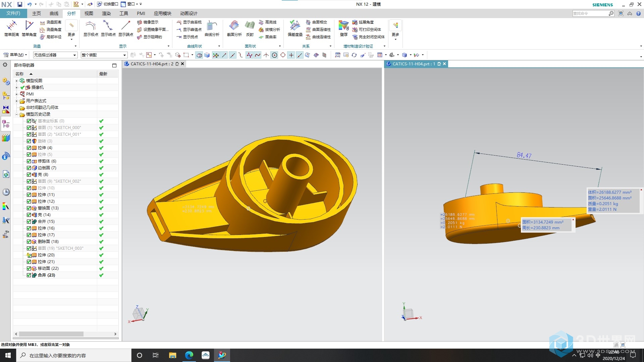Toggle checkbox for 拉伸 (4)

coord(29,148)
